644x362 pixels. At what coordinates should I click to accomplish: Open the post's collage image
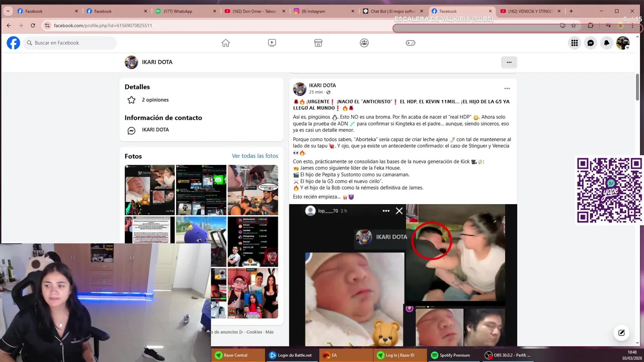pos(403,275)
